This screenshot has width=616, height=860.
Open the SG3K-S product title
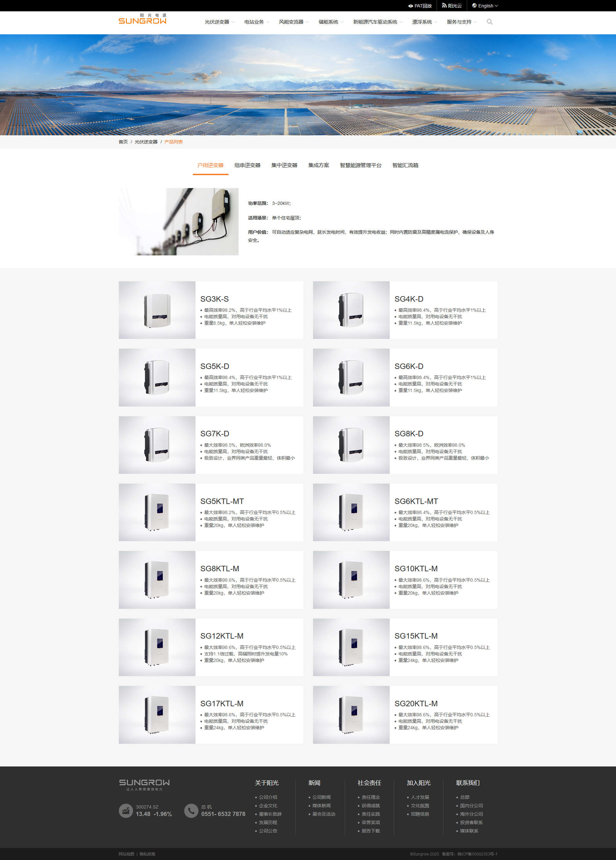click(214, 299)
